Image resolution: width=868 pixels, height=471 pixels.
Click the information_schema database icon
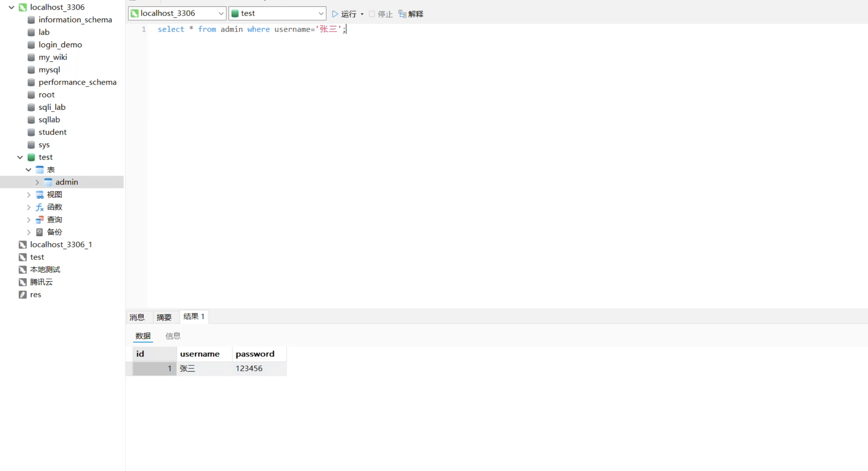click(x=31, y=20)
